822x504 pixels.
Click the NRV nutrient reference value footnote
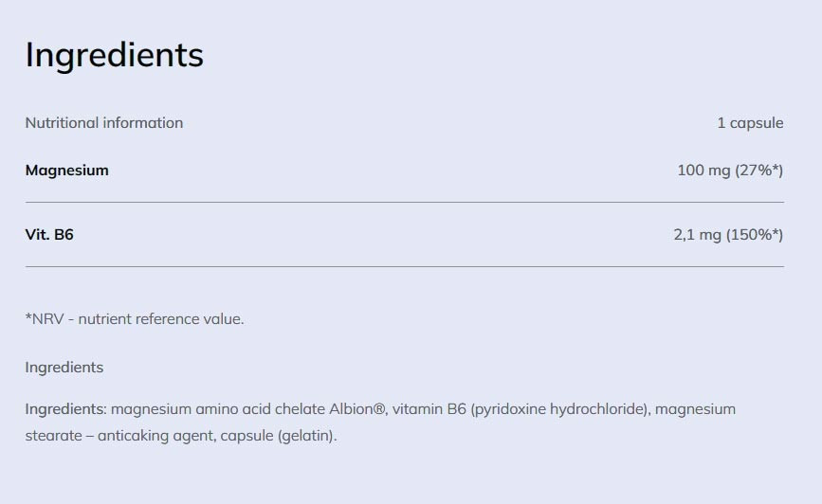point(135,318)
